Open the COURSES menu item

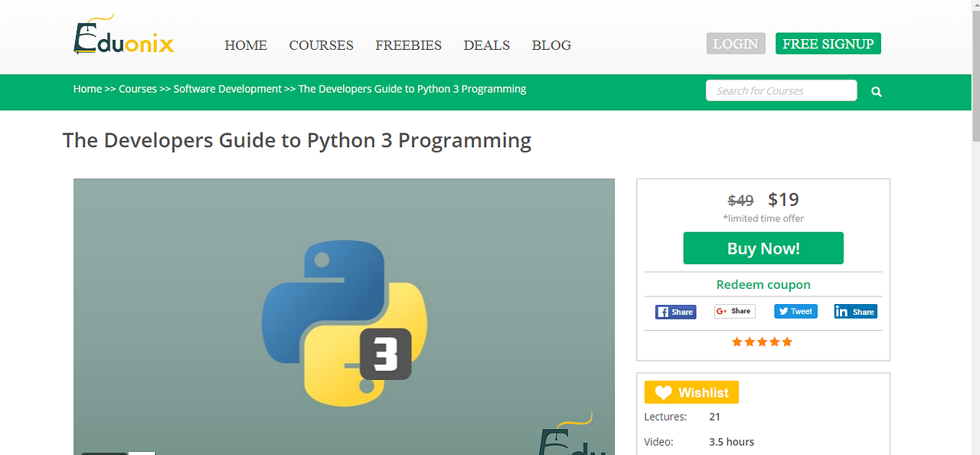coord(321,45)
